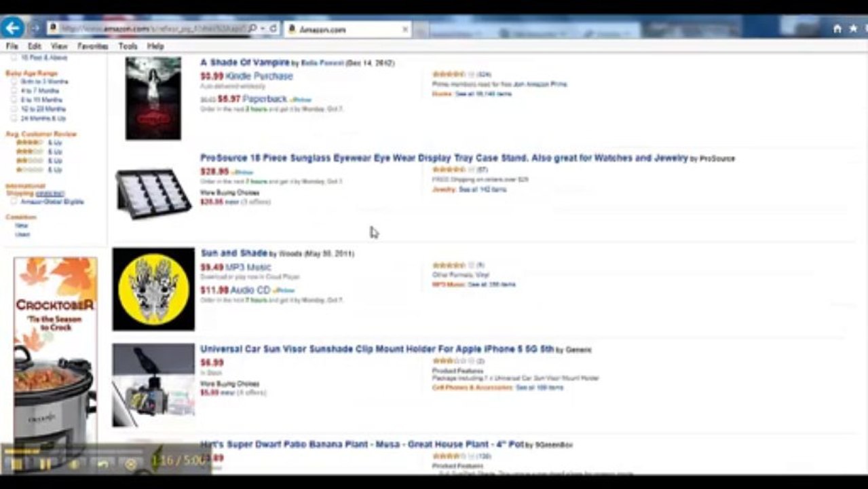
Task: Click the browser Forward arrow button
Action: click(35, 29)
